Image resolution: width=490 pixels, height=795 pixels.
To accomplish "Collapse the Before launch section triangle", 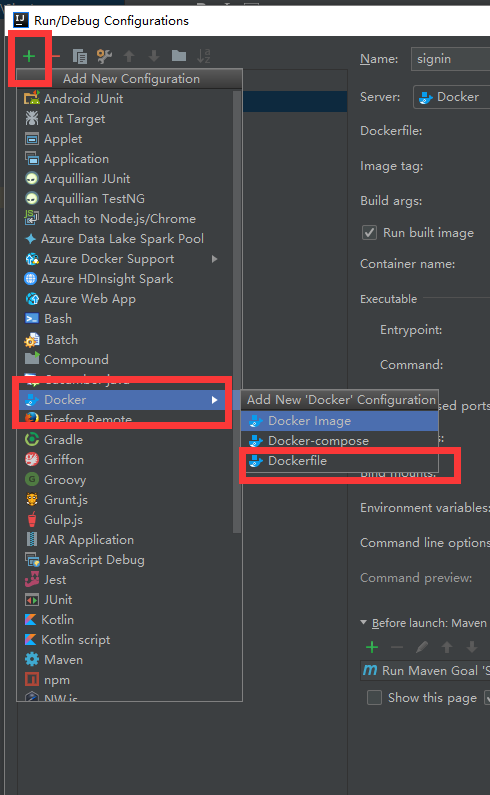I will point(363,623).
